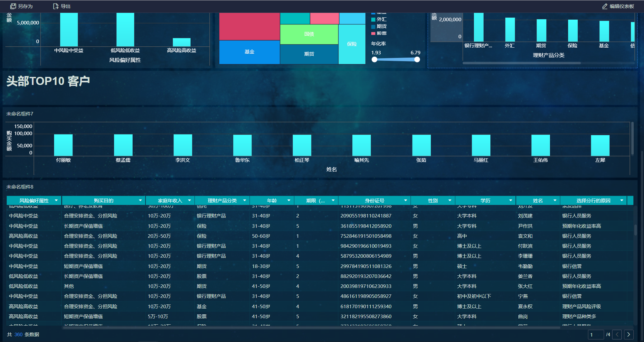This screenshot has height=342, width=644.
Task: Expand the 学历 column filter arrow
Action: (511, 200)
